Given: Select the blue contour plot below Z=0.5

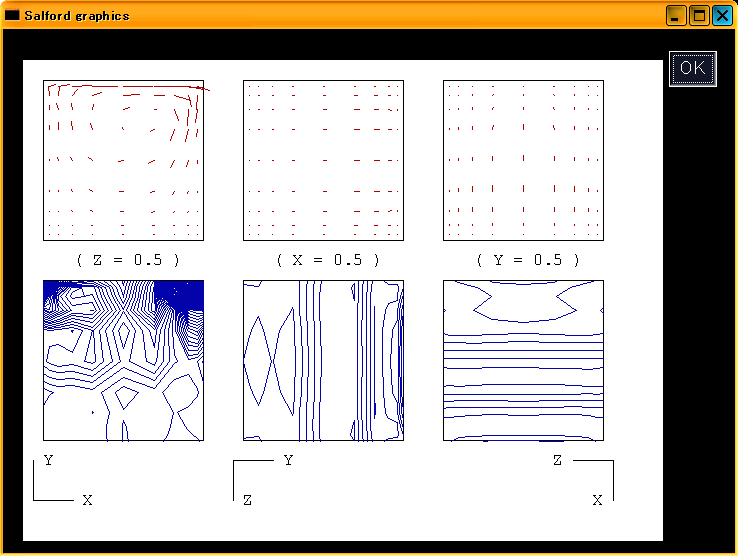Looking at the screenshot, I should point(123,361).
